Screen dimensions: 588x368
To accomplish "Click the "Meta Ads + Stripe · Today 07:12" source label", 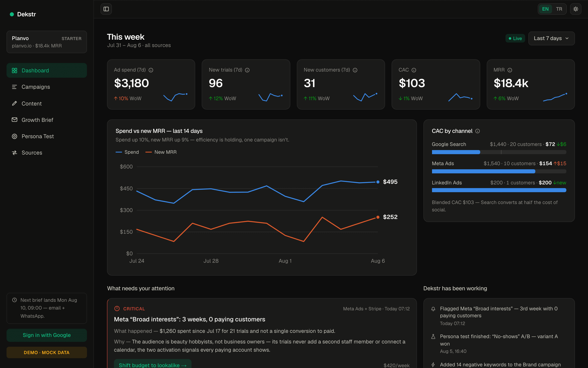I will 376,309.
